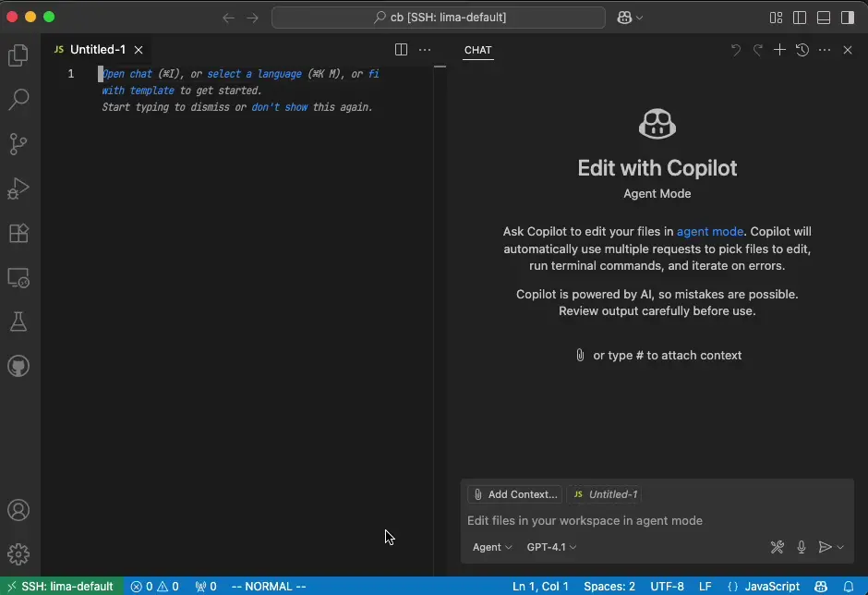The height and width of the screenshot is (595, 868).
Task: Click the 'Edit with Copilot' heading
Action: tap(657, 168)
